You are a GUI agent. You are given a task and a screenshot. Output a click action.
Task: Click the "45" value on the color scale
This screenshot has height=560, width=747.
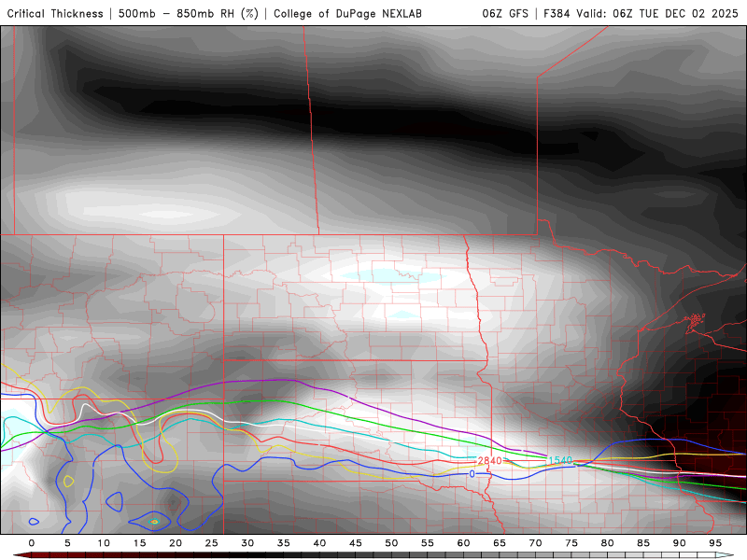356,543
